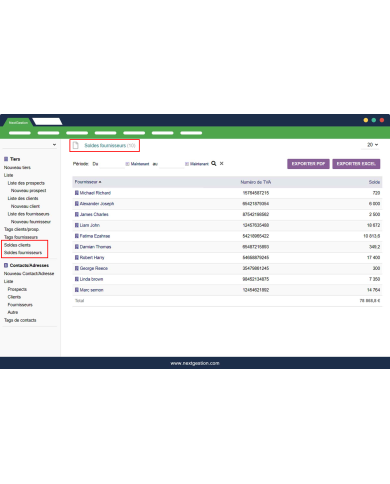Open supplier Fatima Ezahrae's name link
The width and height of the screenshot is (390, 484).
coord(95,236)
